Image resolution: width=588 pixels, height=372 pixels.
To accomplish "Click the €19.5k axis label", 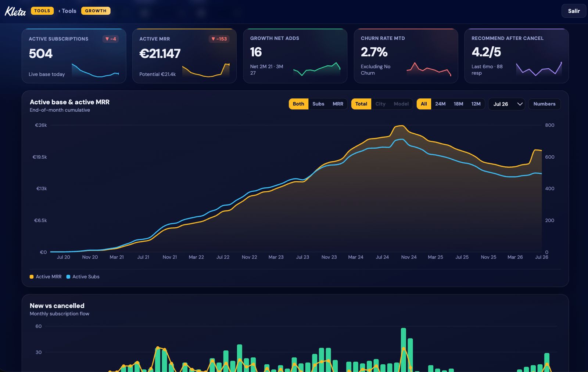I will click(40, 157).
